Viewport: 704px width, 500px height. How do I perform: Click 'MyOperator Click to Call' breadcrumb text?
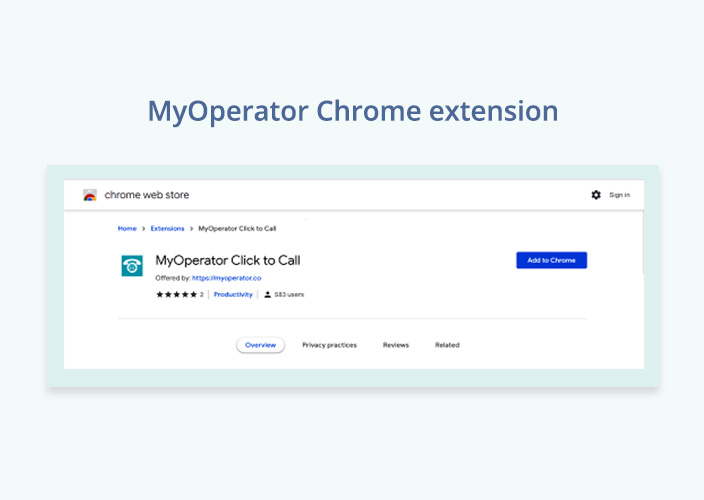(237, 228)
